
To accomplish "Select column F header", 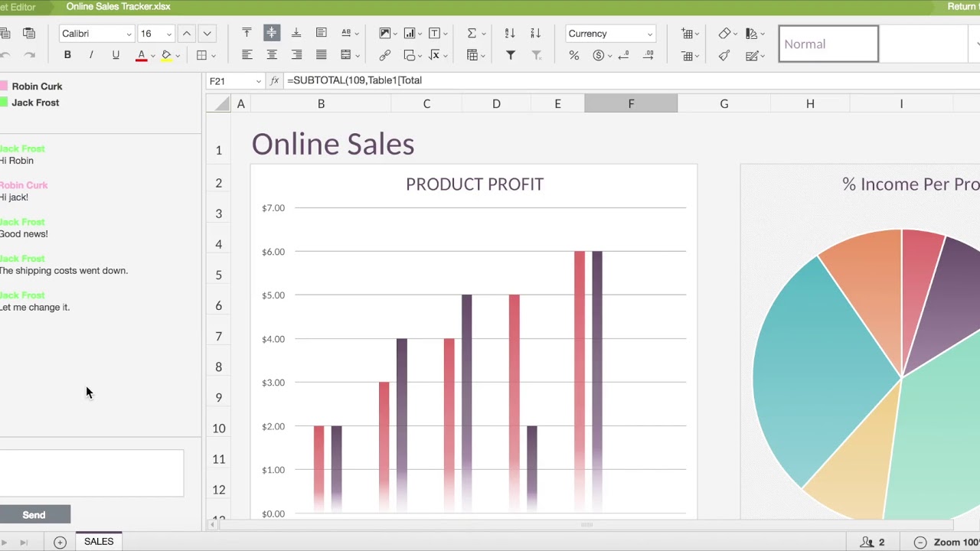I will (x=631, y=103).
